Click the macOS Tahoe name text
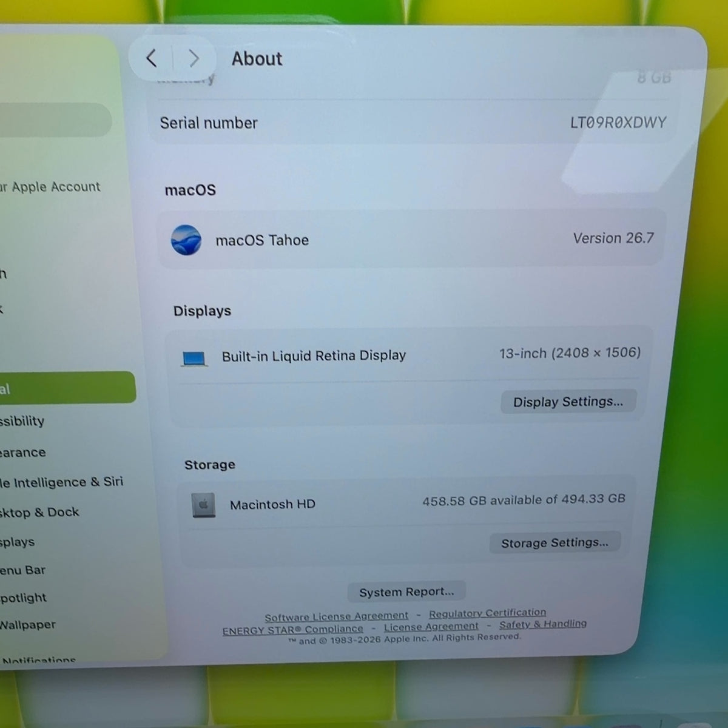The image size is (728, 728). tap(262, 240)
